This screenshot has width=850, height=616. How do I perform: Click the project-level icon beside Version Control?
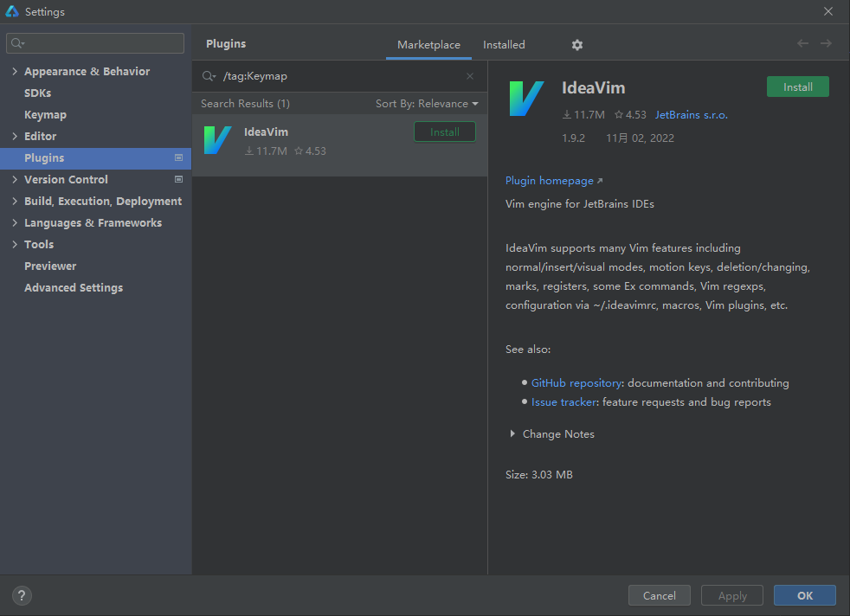(178, 179)
